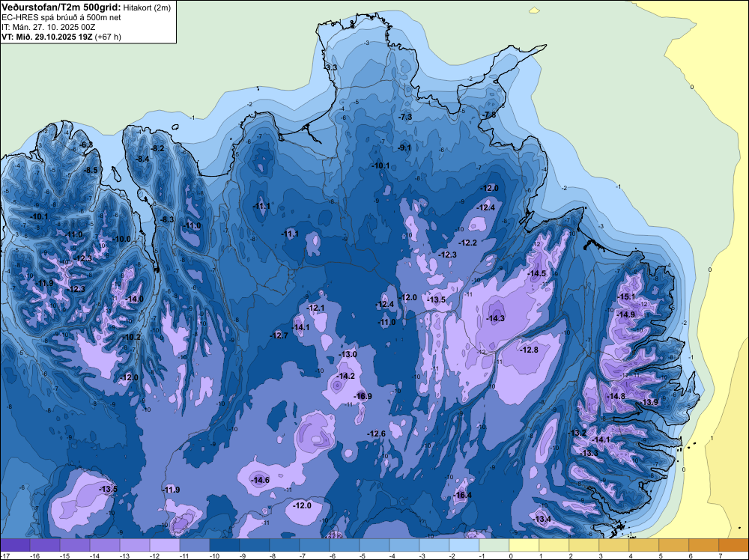Click the initial time 'IT: Mán. 27. 10. 2025 00Z'
The width and height of the screenshot is (749, 560).
pyautogui.click(x=48, y=27)
